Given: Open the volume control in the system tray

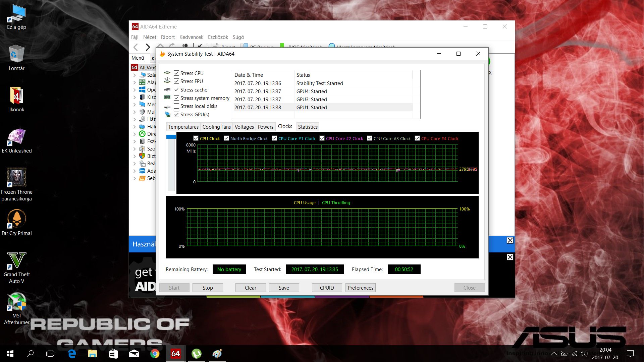Looking at the screenshot, I should [x=584, y=354].
